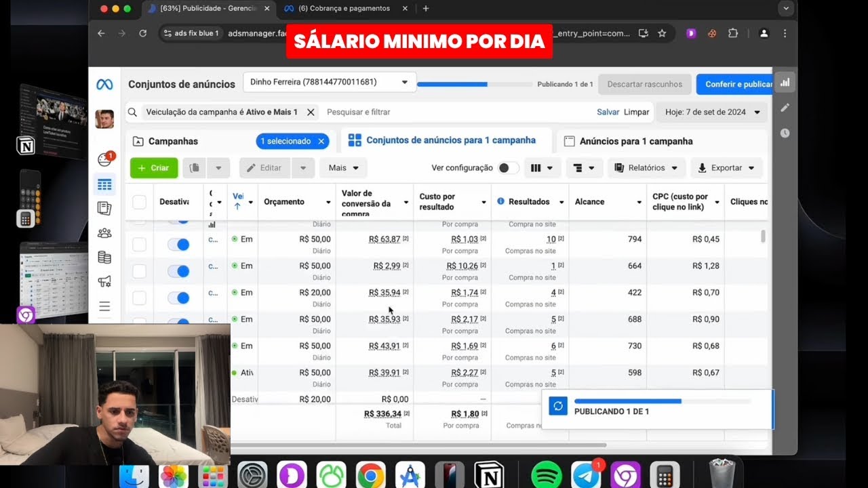This screenshot has height=488, width=868.
Task: Open the ads reporting pages icon in sidebar
Action: (104, 208)
